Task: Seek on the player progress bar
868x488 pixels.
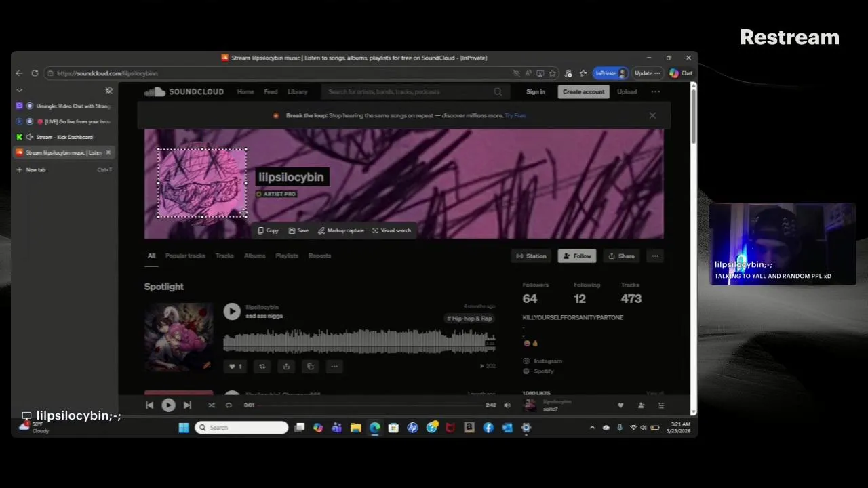Action: pos(370,405)
